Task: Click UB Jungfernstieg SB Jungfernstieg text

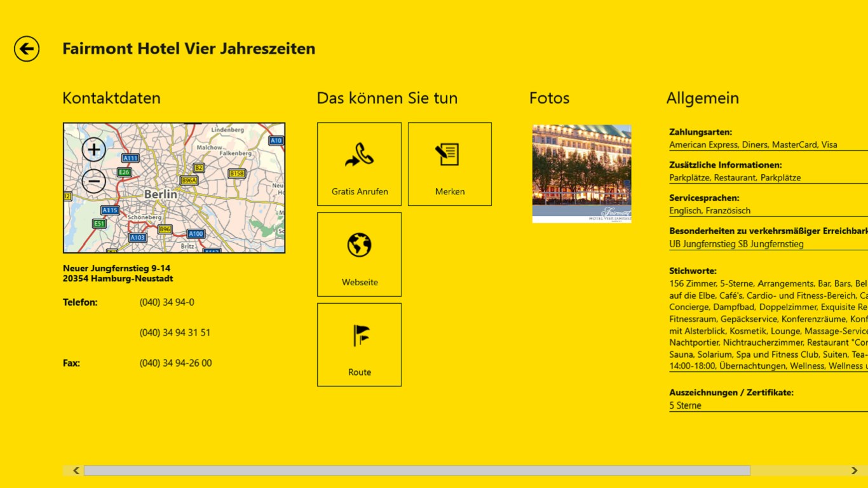Action: [x=736, y=244]
